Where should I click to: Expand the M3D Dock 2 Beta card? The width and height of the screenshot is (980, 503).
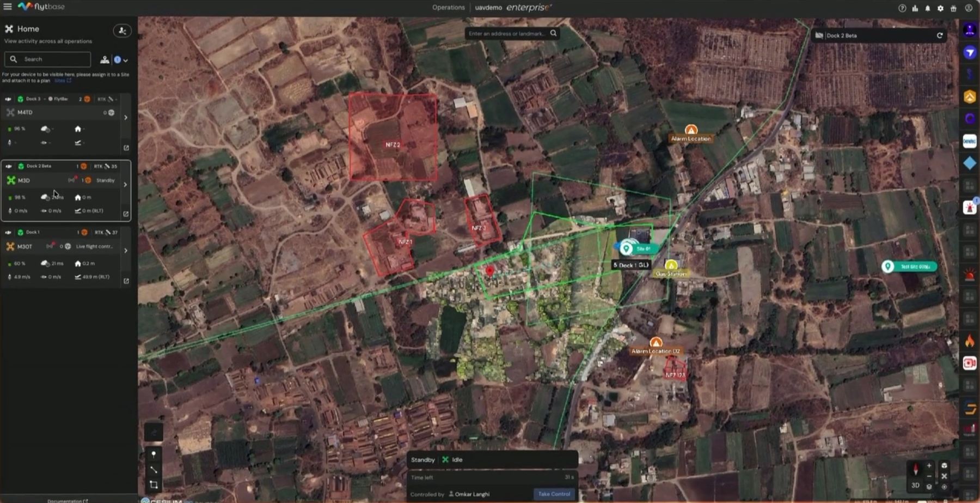(x=126, y=185)
